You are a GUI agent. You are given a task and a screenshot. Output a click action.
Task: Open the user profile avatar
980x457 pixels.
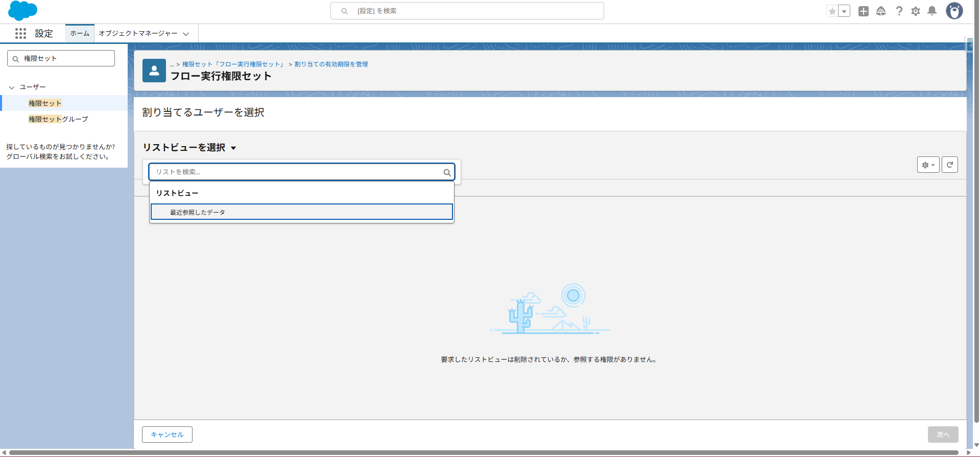(x=954, y=11)
